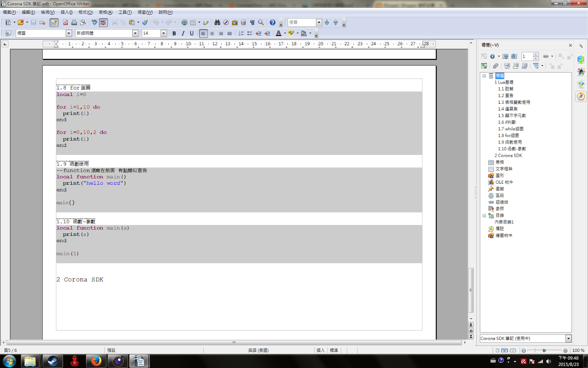The width and height of the screenshot is (588, 368).
Task: Open the search box dropdown
Action: pos(319,22)
